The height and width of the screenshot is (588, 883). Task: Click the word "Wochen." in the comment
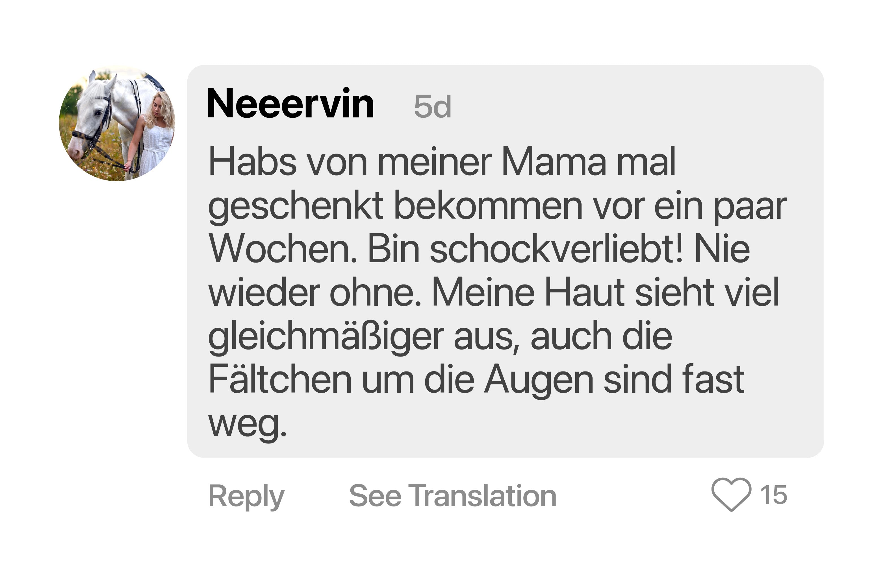click(283, 249)
